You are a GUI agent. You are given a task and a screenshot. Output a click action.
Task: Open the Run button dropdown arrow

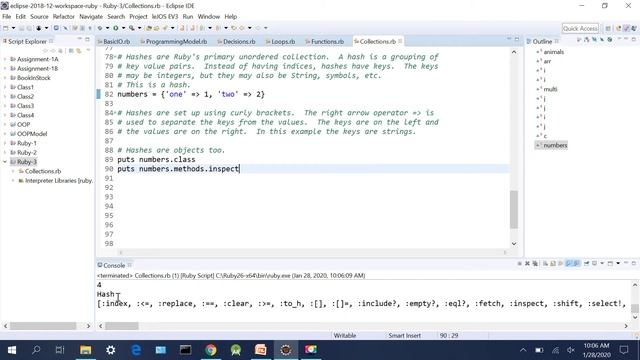(x=123, y=28)
